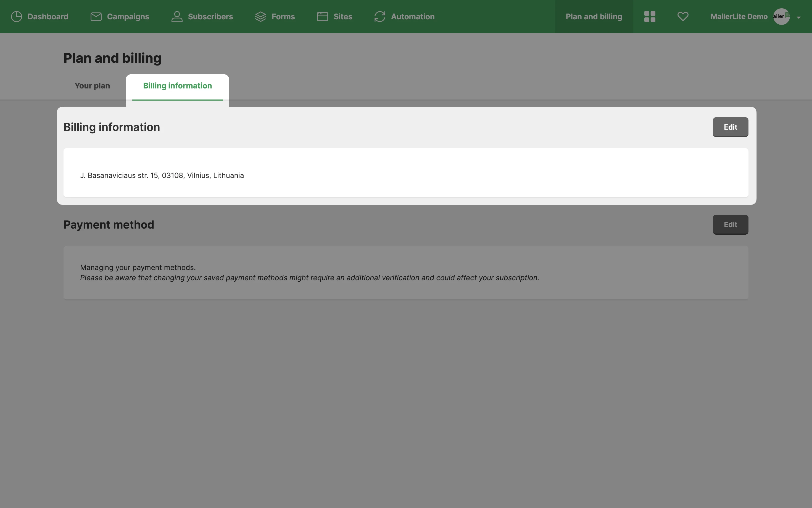Click the Forms stacked layers icon
The width and height of the screenshot is (812, 508).
260,17
